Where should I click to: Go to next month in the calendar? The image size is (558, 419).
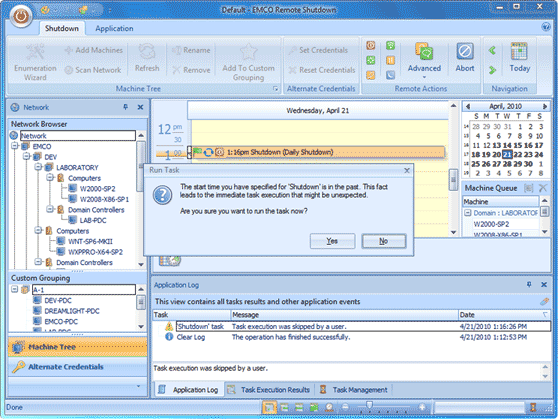click(x=544, y=106)
